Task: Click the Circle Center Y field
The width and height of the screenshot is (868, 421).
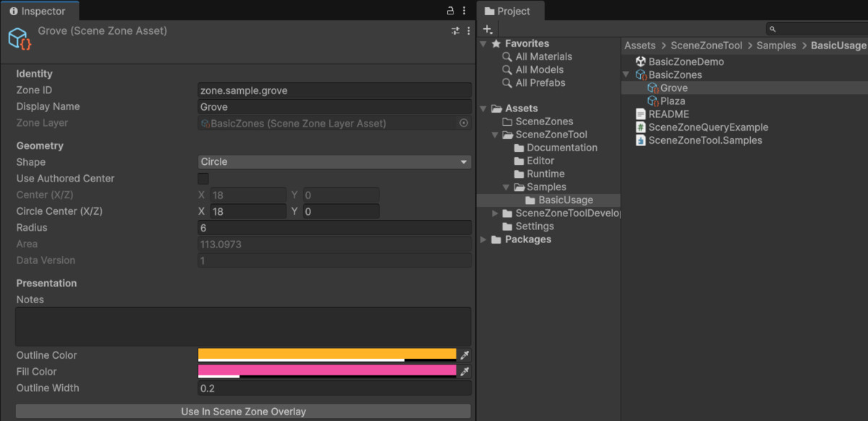Action: pyautogui.click(x=341, y=211)
